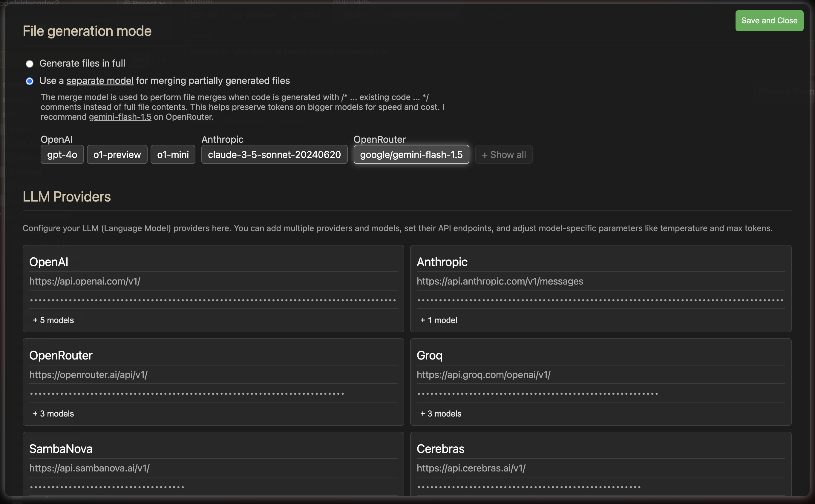Screen dimensions: 815x504
Task: Open the gemini-flash-1.5 recommendation link
Action: [120, 117]
